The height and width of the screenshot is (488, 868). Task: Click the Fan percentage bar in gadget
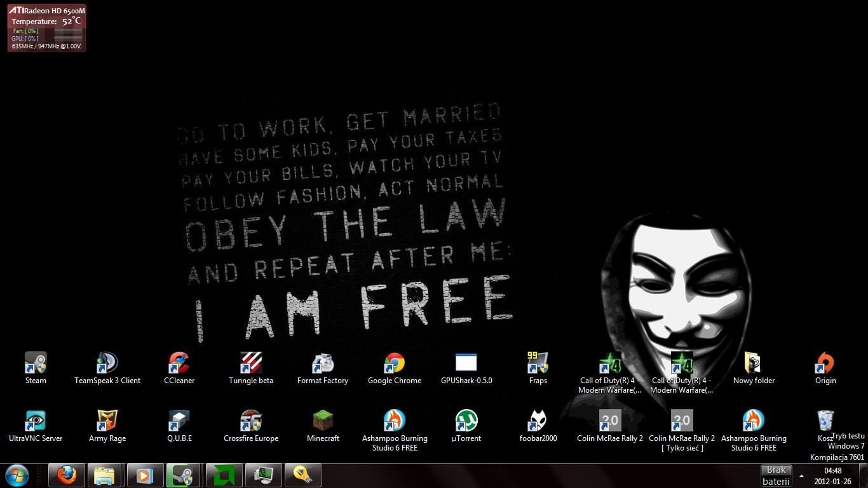tap(68, 30)
